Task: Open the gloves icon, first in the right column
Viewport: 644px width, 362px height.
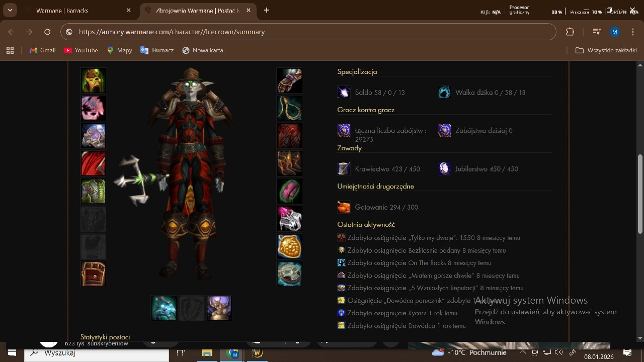Action: [290, 80]
